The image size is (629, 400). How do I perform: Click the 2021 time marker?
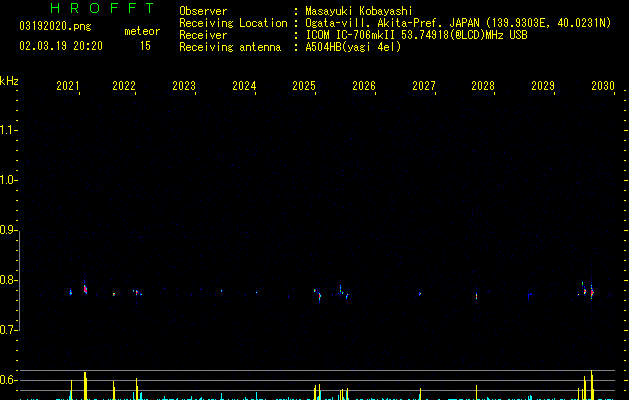(68, 86)
